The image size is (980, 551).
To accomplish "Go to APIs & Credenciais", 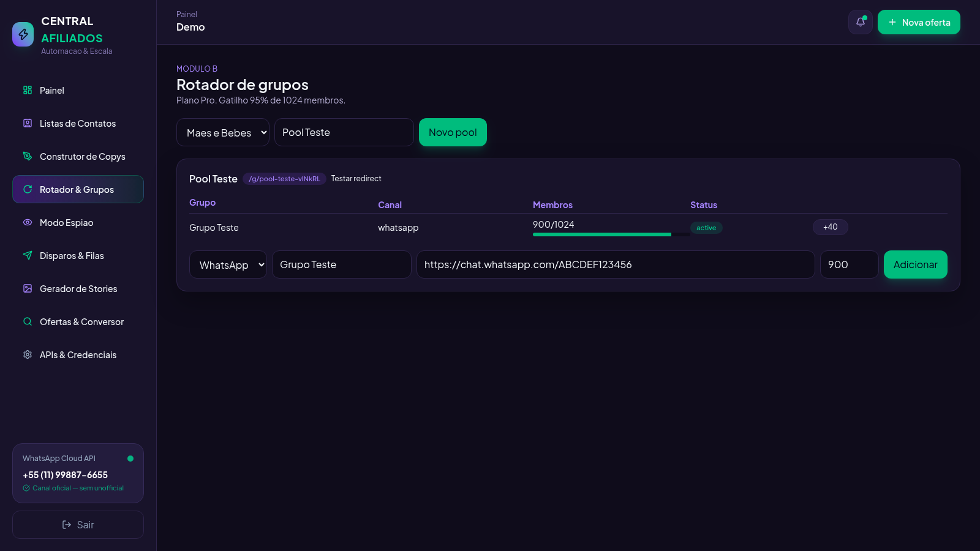I will click(x=78, y=354).
